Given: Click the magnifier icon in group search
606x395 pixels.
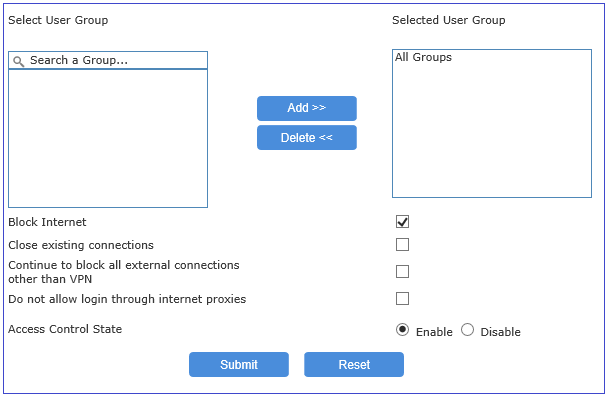Looking at the screenshot, I should pyautogui.click(x=19, y=61).
